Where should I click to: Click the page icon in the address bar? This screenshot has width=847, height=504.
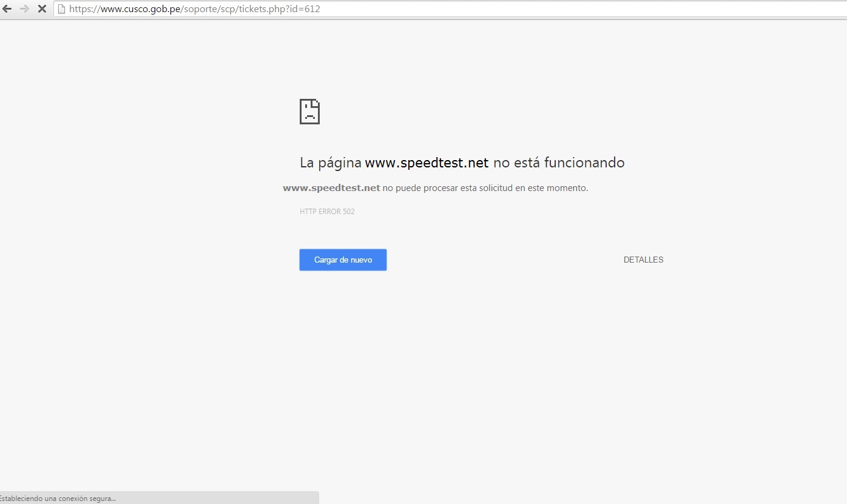[x=61, y=9]
